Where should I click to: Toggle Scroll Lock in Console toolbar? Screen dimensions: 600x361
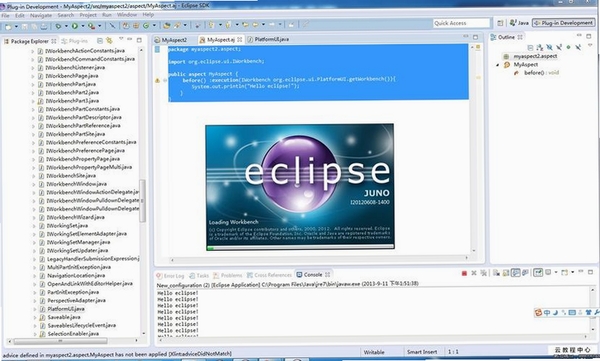click(x=506, y=273)
